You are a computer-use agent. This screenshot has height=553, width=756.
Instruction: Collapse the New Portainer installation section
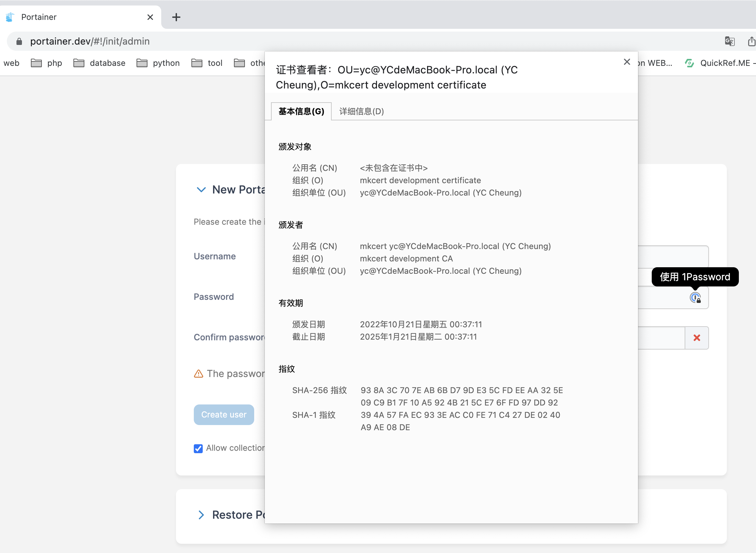[201, 190]
